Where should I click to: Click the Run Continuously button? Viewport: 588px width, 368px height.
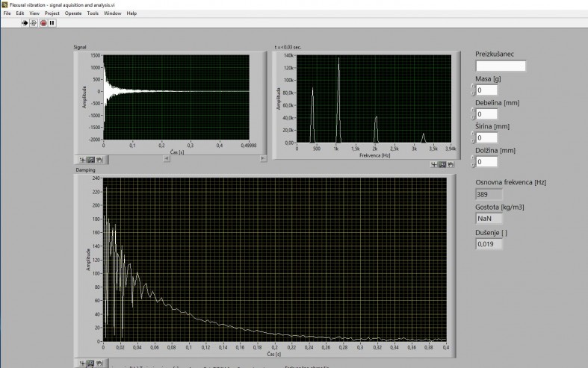pos(34,22)
